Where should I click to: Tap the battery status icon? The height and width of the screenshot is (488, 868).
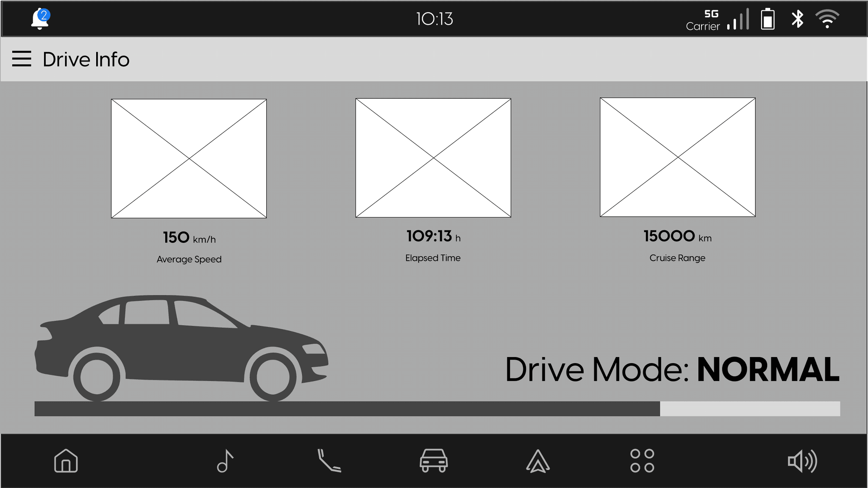768,19
